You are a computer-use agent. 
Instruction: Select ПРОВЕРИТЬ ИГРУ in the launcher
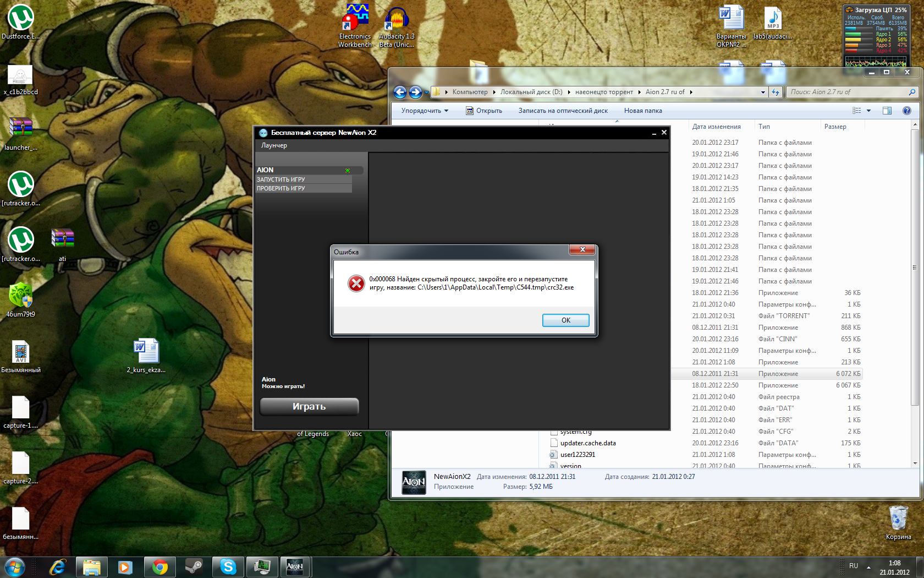click(x=304, y=188)
